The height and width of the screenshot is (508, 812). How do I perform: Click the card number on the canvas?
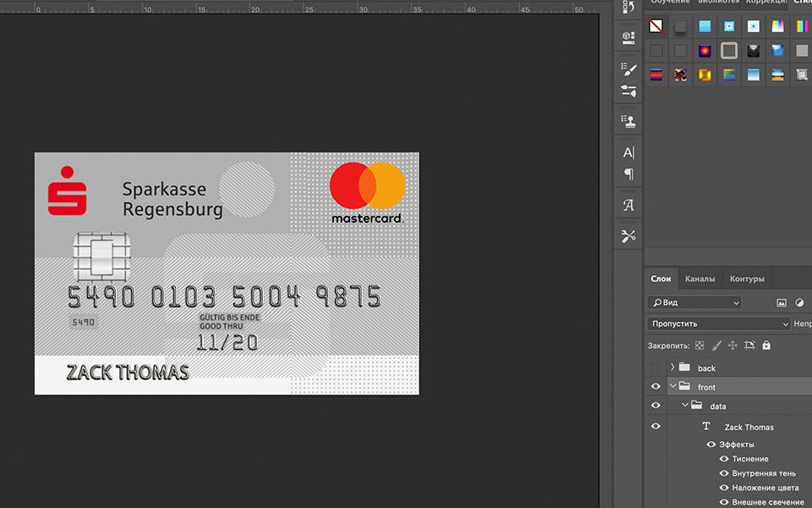tap(224, 296)
